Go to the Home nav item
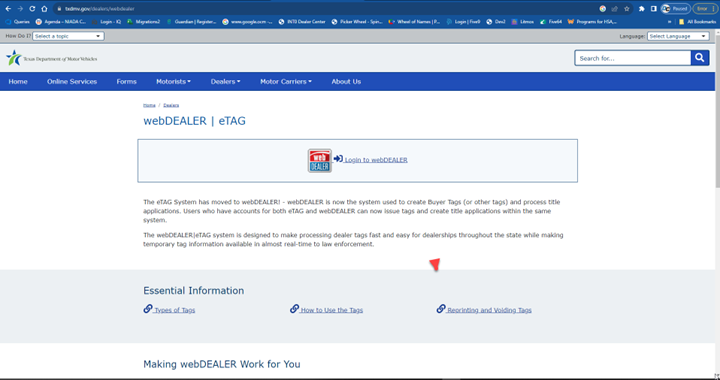The width and height of the screenshot is (720, 380). pos(18,82)
